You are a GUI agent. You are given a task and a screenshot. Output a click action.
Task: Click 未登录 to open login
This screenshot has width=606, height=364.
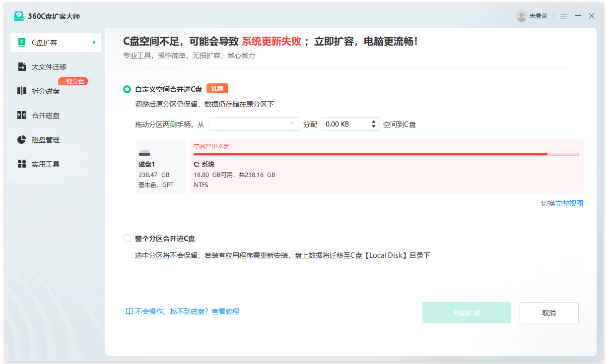point(538,15)
